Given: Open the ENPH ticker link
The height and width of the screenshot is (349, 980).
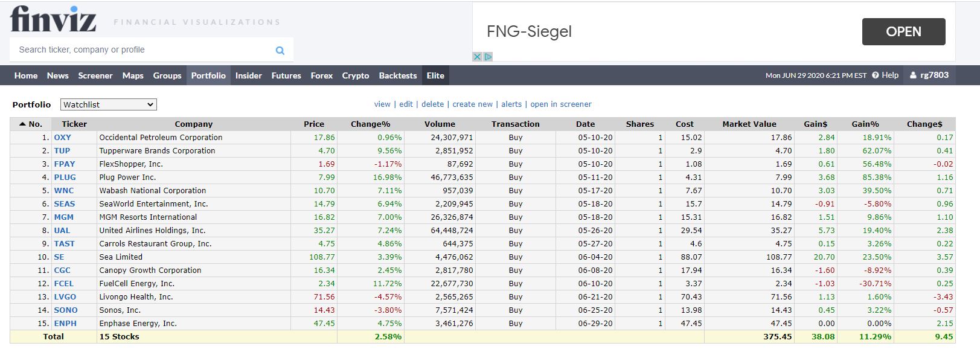Looking at the screenshot, I should (x=65, y=324).
